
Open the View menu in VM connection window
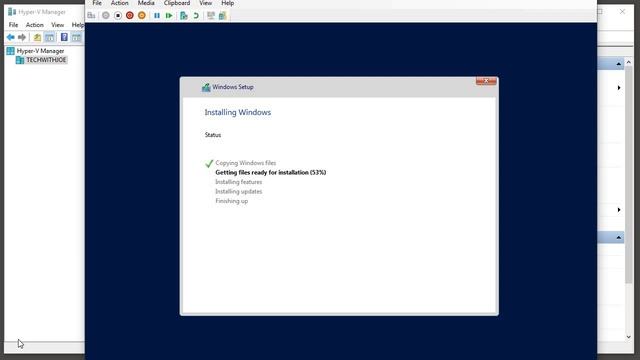coord(206,3)
